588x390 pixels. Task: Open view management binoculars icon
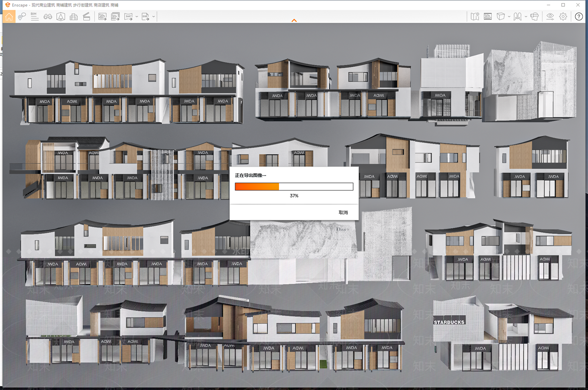(48, 17)
